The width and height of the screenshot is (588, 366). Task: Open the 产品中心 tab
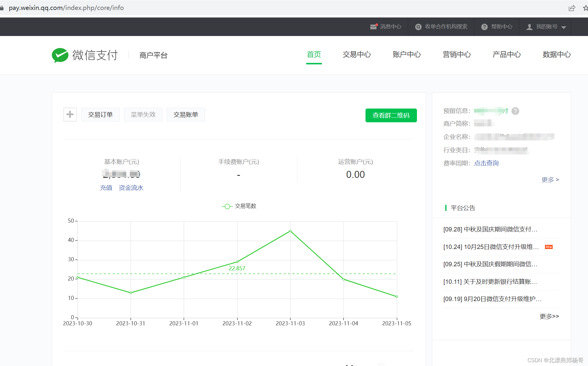507,54
